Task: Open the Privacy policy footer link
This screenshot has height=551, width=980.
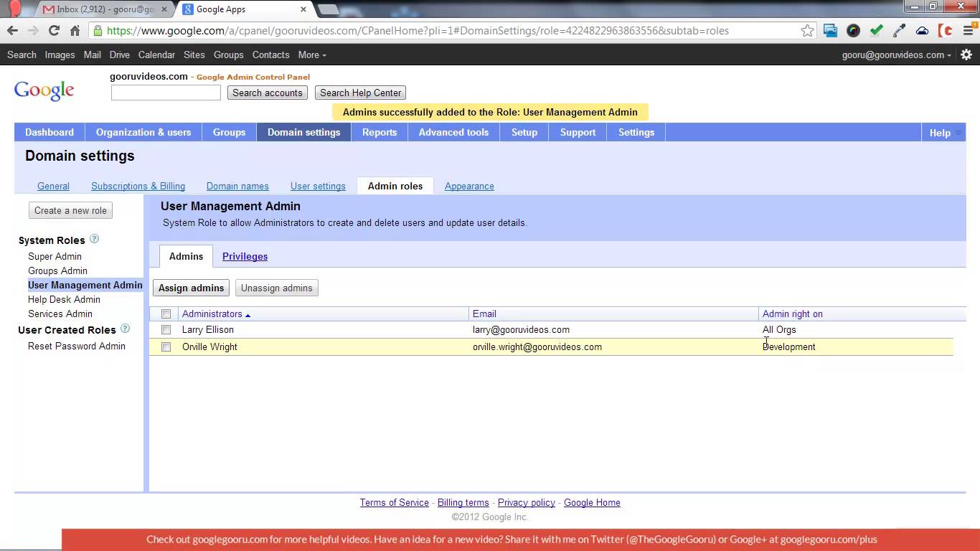Action: tap(527, 502)
